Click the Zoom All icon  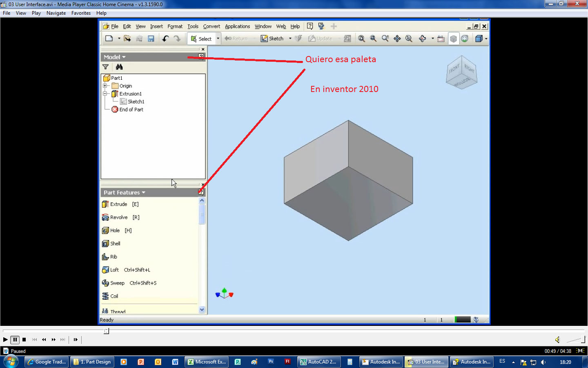(x=361, y=38)
